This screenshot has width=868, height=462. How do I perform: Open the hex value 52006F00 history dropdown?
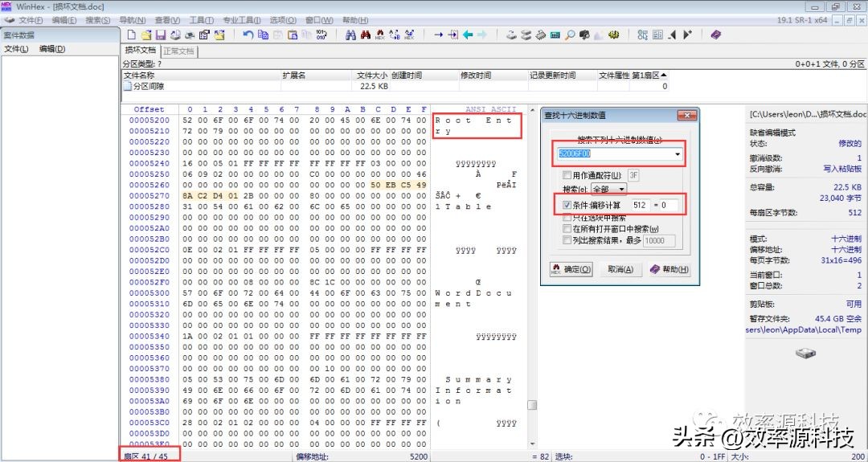[678, 154]
